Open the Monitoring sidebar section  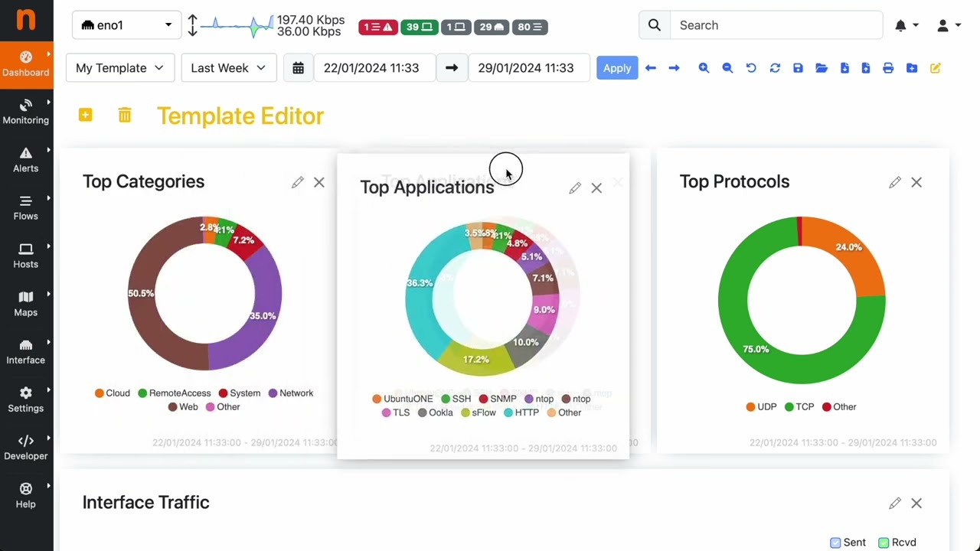[x=26, y=112]
